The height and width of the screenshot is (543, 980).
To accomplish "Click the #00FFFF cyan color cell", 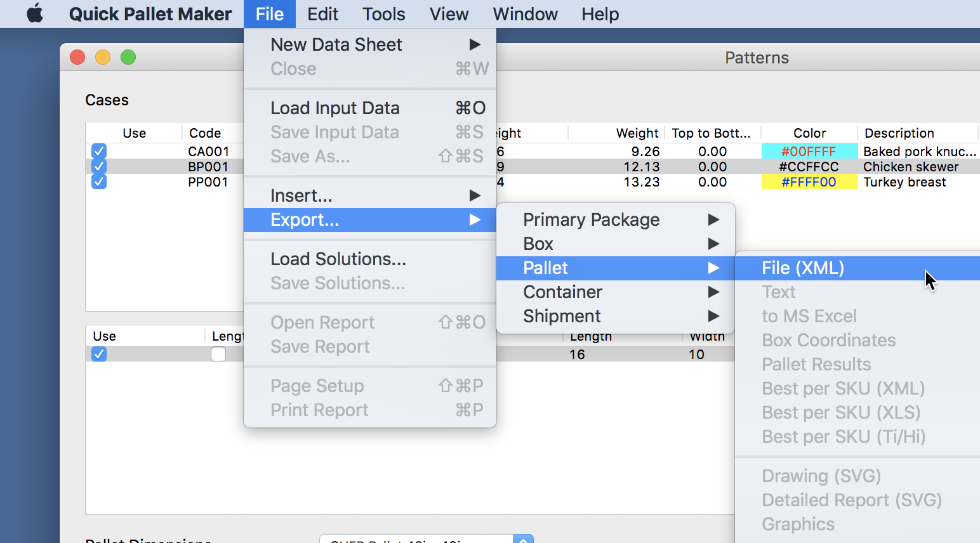I will click(809, 151).
